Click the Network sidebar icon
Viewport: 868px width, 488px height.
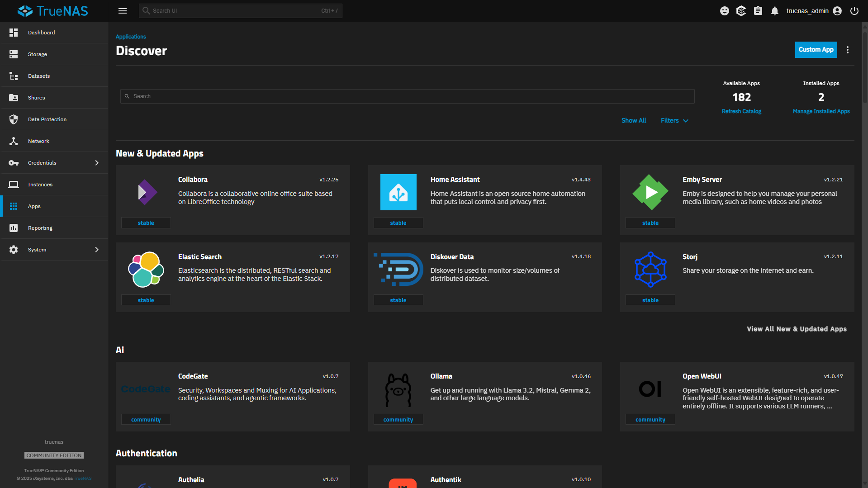(14, 141)
